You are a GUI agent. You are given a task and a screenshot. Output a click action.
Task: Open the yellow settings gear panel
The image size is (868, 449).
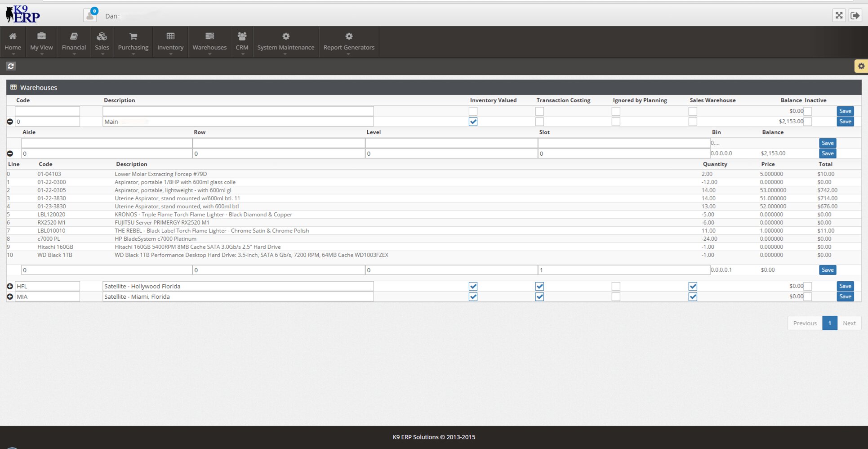click(x=861, y=66)
